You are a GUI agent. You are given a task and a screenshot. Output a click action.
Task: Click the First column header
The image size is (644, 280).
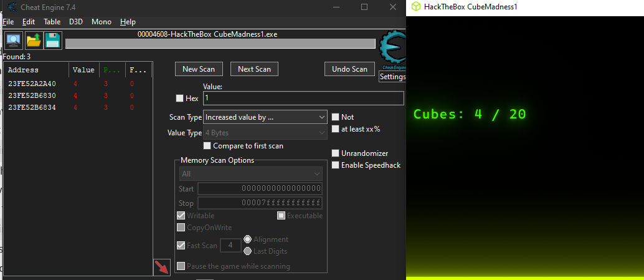(x=138, y=70)
